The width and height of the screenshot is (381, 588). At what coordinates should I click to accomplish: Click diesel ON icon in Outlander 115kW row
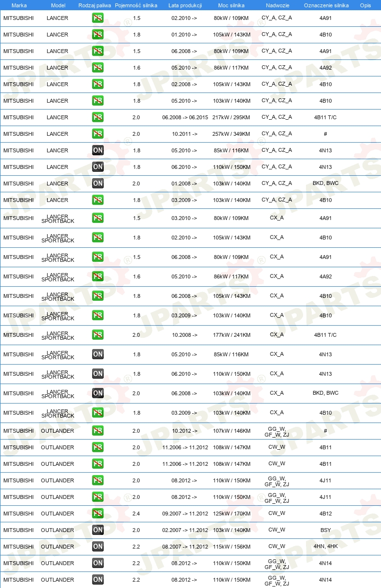(x=97, y=547)
